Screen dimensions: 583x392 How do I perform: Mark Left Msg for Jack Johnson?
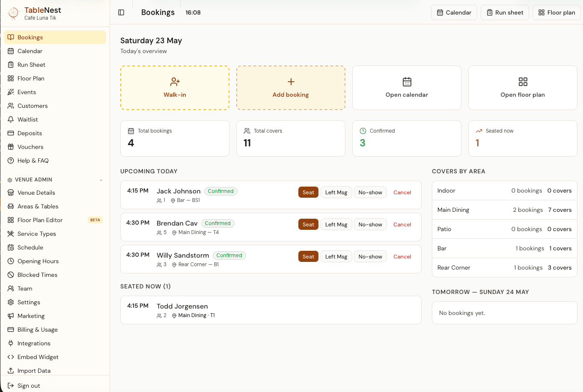(336, 192)
